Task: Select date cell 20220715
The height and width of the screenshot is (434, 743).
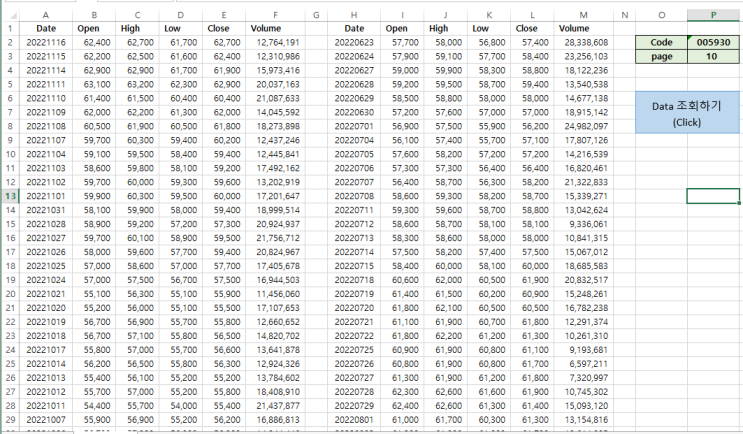Action: click(x=354, y=266)
